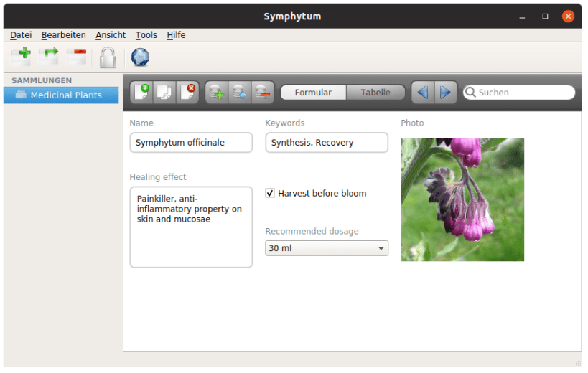Toggle the padlock lock icon
This screenshot has width=588, height=373.
coord(108,57)
